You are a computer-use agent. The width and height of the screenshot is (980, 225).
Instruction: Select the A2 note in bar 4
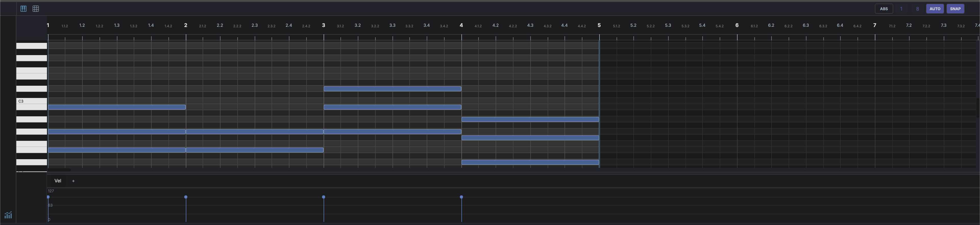click(x=530, y=119)
